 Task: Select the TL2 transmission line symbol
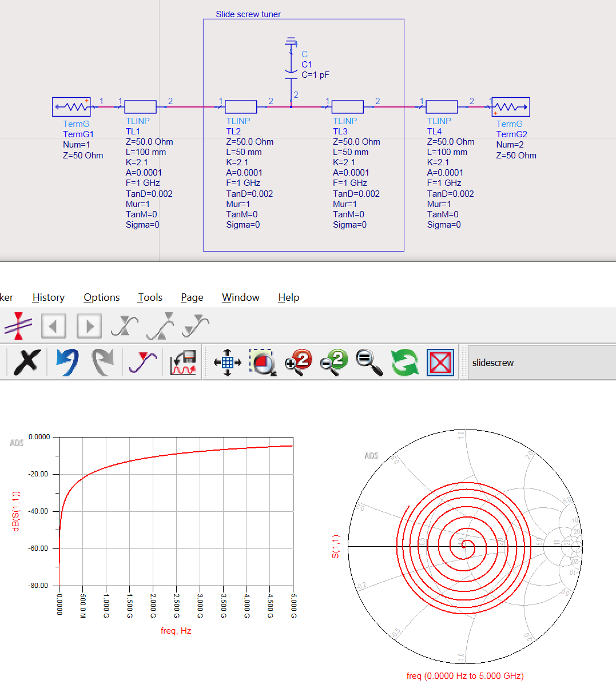(241, 107)
